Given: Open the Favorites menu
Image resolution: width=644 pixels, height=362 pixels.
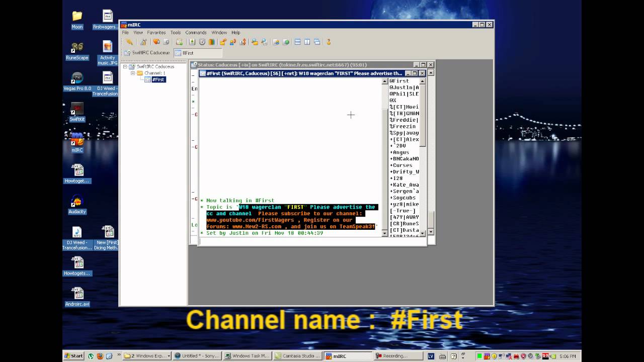Looking at the screenshot, I should click(x=156, y=33).
